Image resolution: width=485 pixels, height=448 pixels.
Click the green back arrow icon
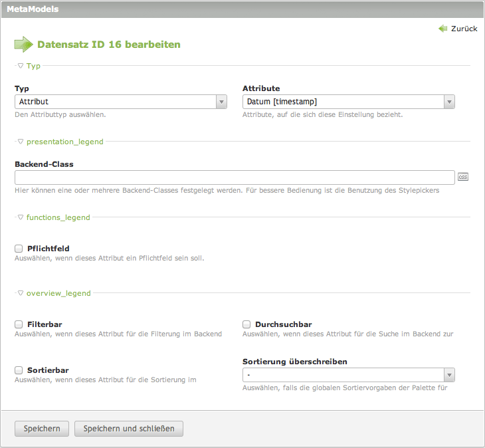point(442,29)
